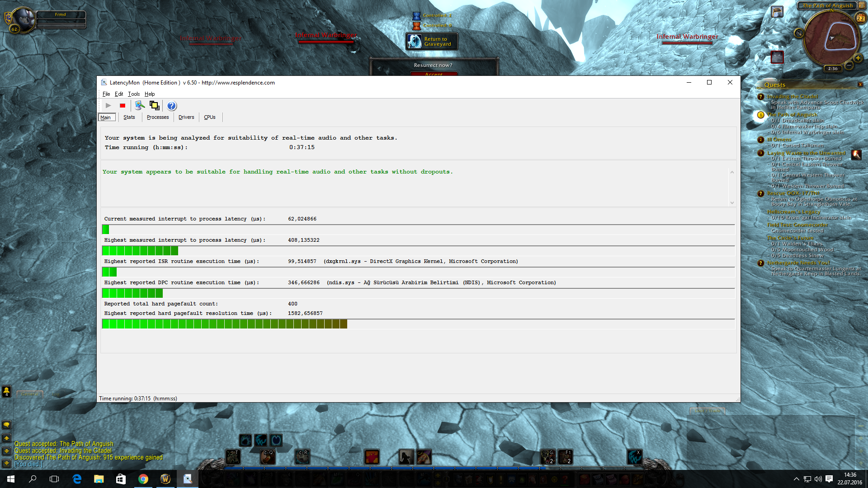Accept the Resurrect now prompt

434,74
